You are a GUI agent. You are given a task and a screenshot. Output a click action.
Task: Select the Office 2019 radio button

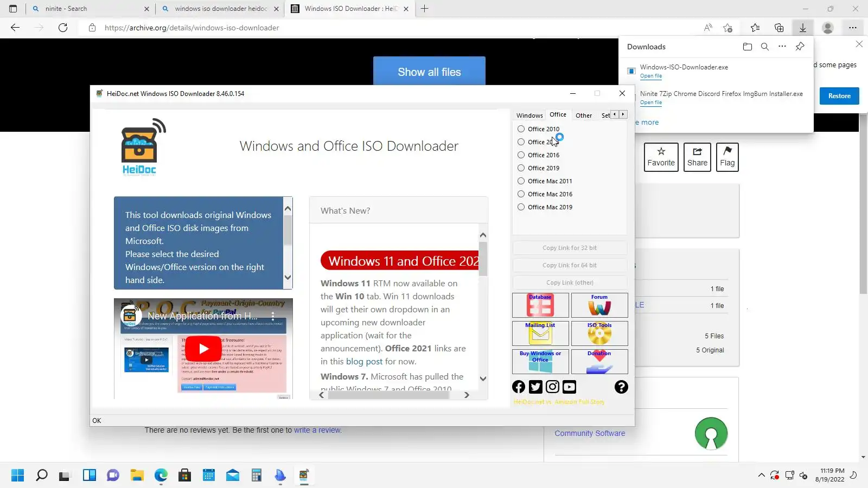pos(521,168)
